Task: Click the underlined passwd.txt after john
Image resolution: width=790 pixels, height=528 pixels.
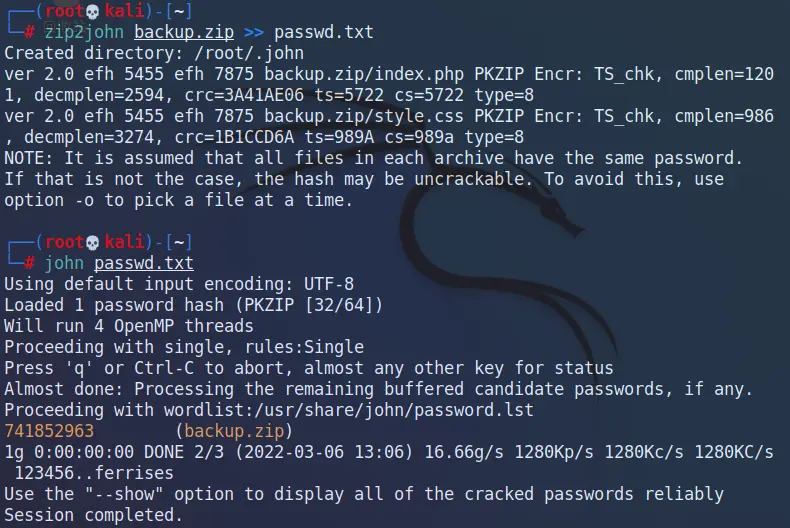Action: [144, 263]
